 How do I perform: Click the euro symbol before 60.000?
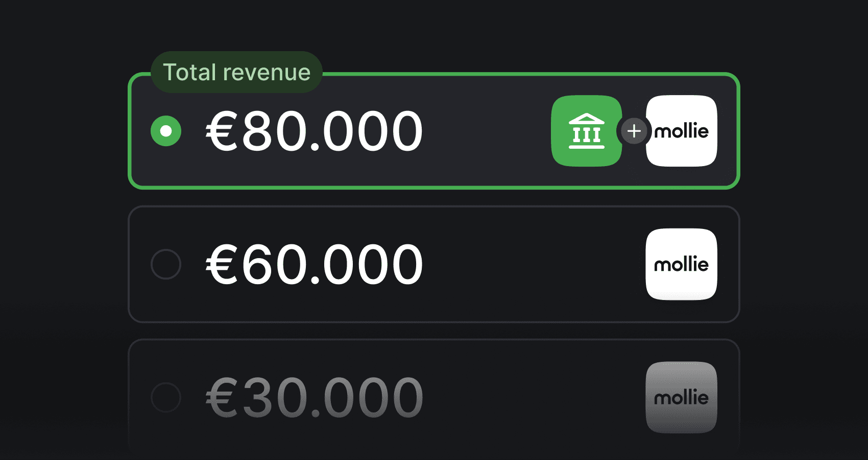(222, 265)
